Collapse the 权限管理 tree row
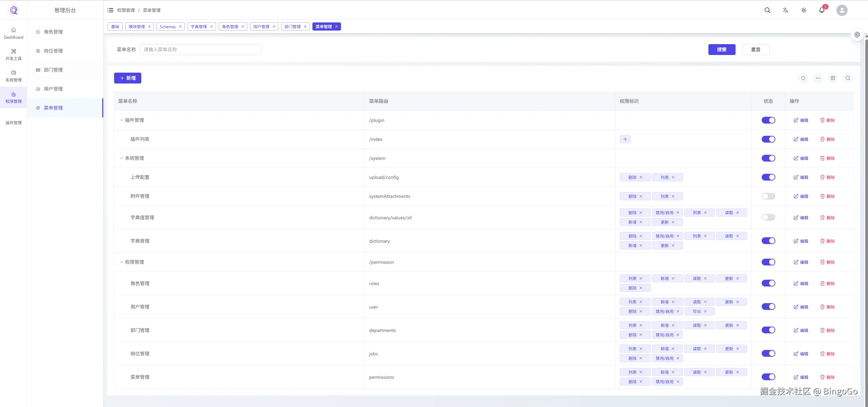Image resolution: width=868 pixels, height=407 pixels. coord(122,262)
